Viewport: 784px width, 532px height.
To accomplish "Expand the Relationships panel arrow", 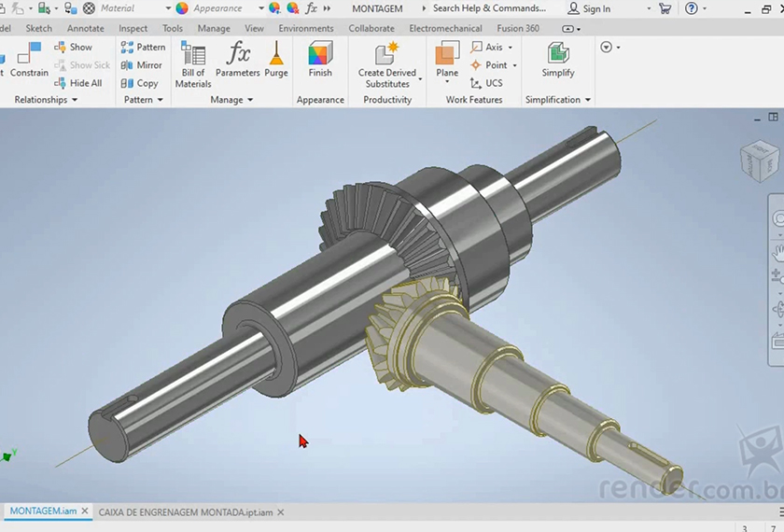I will pyautogui.click(x=75, y=100).
